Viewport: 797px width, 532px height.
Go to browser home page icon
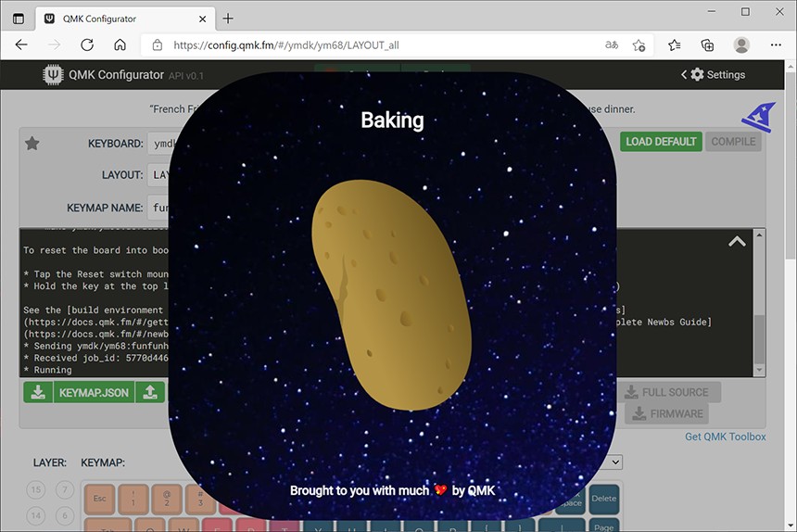tap(120, 44)
